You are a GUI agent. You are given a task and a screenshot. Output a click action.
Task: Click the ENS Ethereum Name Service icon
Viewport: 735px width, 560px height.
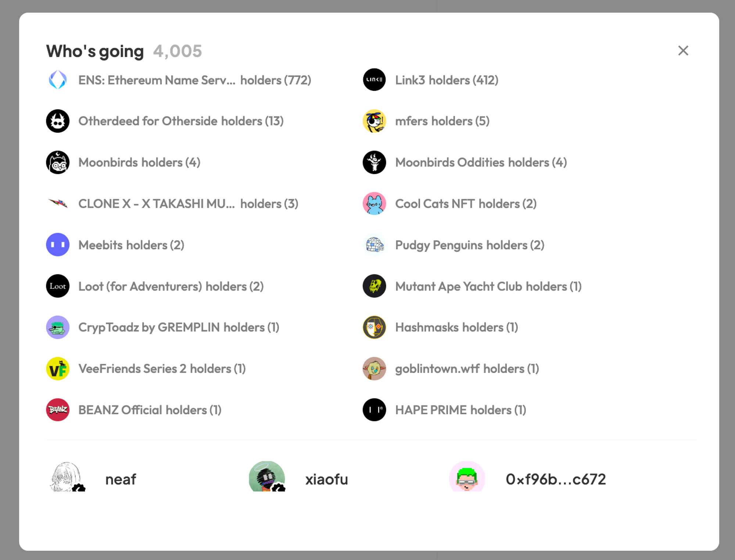pos(58,80)
